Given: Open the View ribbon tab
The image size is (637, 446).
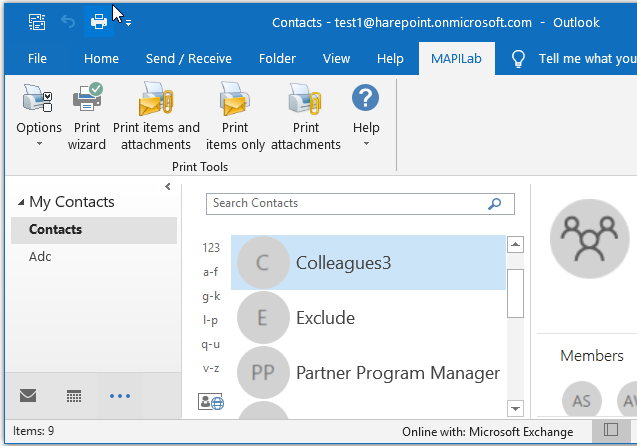Looking at the screenshot, I should click(x=336, y=58).
